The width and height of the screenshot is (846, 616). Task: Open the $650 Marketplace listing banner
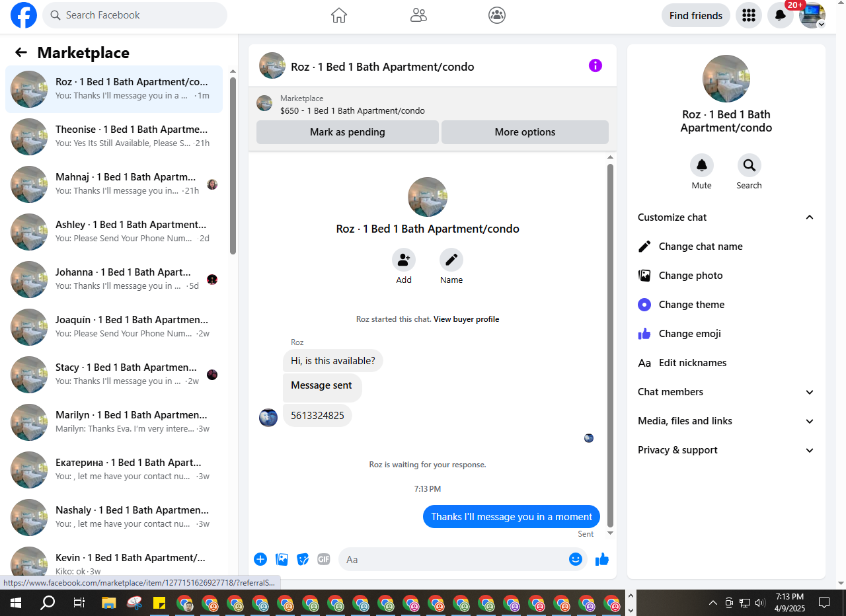(432, 104)
